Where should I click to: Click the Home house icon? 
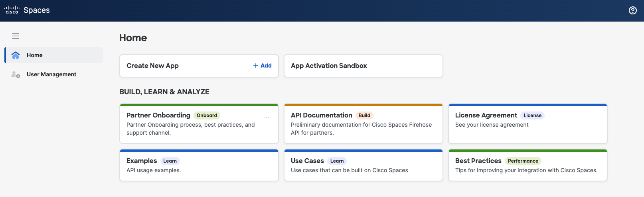tap(16, 55)
